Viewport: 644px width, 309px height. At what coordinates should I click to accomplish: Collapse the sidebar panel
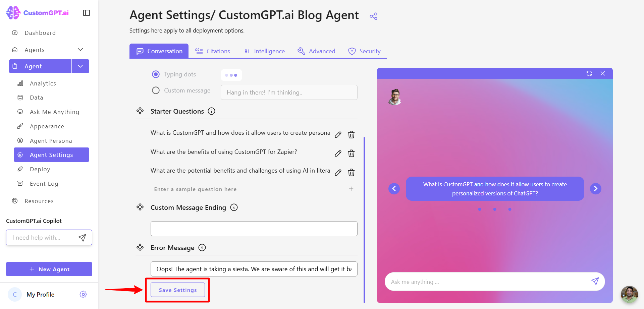87,13
